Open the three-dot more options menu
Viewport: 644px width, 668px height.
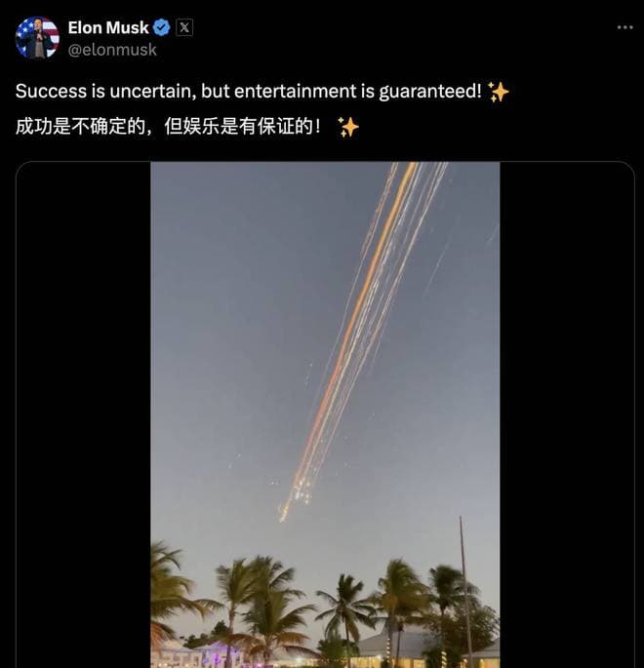(624, 27)
